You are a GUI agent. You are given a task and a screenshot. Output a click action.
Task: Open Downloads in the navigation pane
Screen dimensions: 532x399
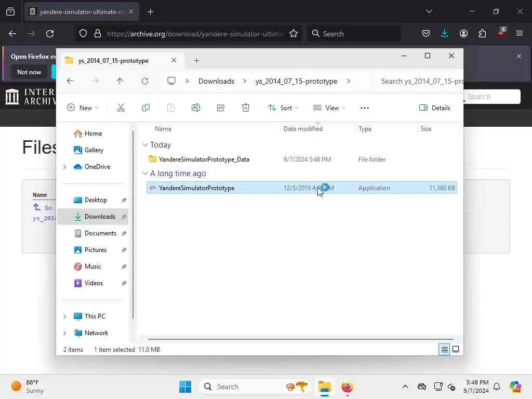click(x=92, y=217)
